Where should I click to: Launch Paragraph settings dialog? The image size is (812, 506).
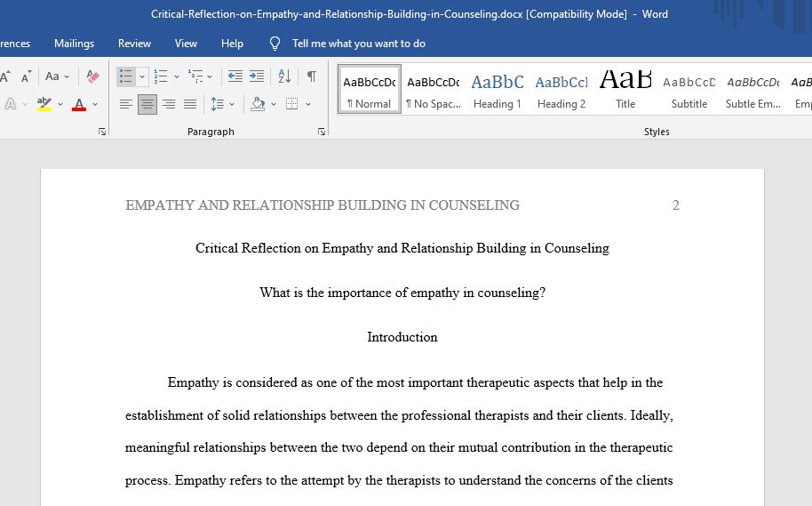click(x=322, y=132)
